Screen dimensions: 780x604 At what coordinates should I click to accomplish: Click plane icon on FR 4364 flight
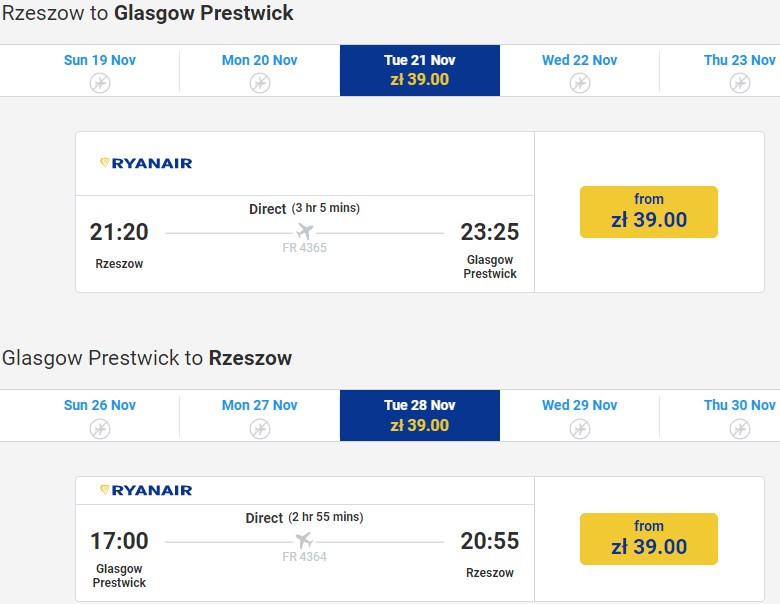[x=305, y=541]
